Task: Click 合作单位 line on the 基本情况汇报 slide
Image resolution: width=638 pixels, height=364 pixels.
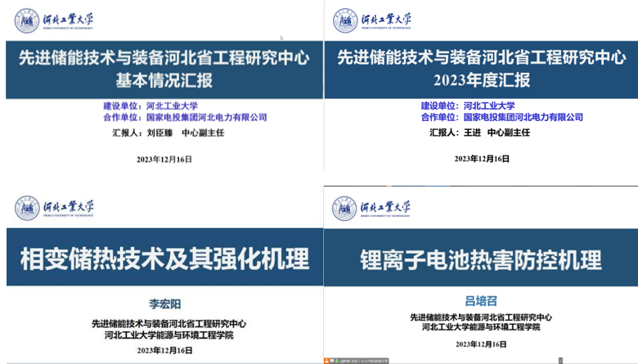Action: (185, 117)
